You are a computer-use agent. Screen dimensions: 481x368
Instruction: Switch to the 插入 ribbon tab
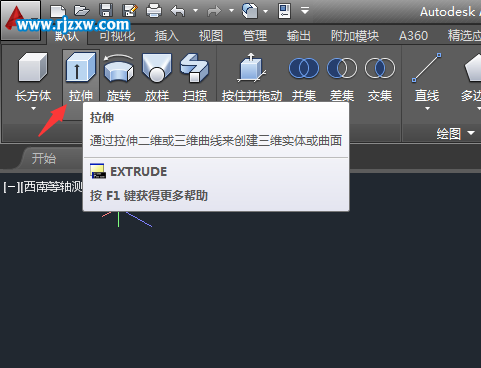[x=167, y=36]
